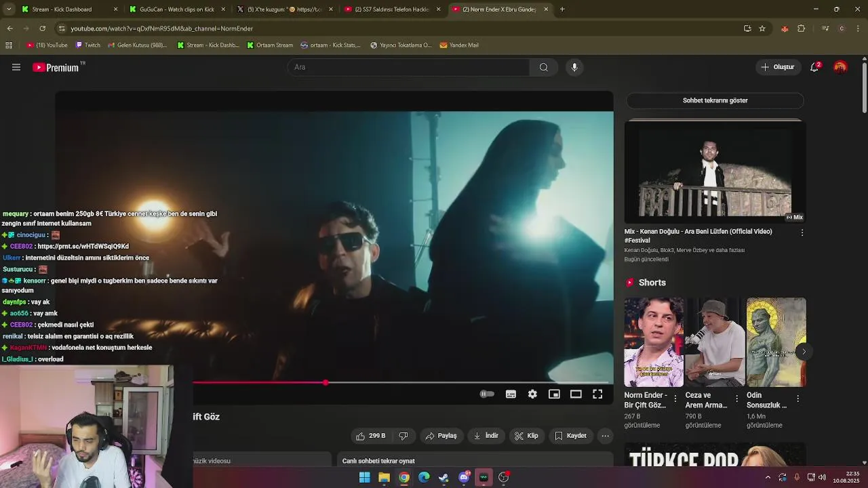This screenshot has width=868, height=488.
Task: Seek using the red progress bar handle
Action: 325,383
